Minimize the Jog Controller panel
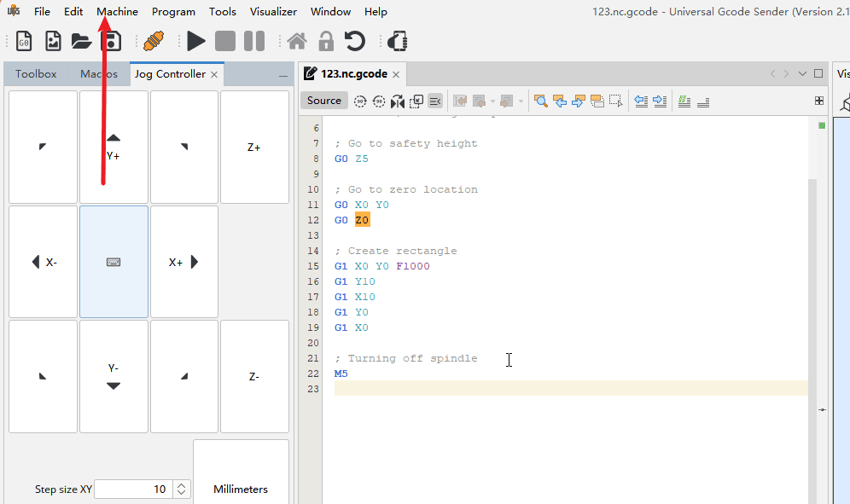Screen dimensions: 850x504 283,76
